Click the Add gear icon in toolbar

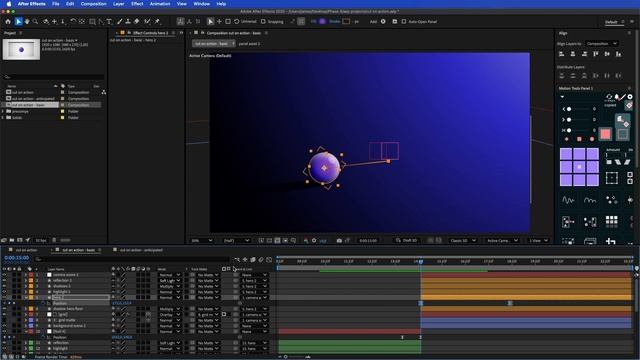(x=383, y=21)
